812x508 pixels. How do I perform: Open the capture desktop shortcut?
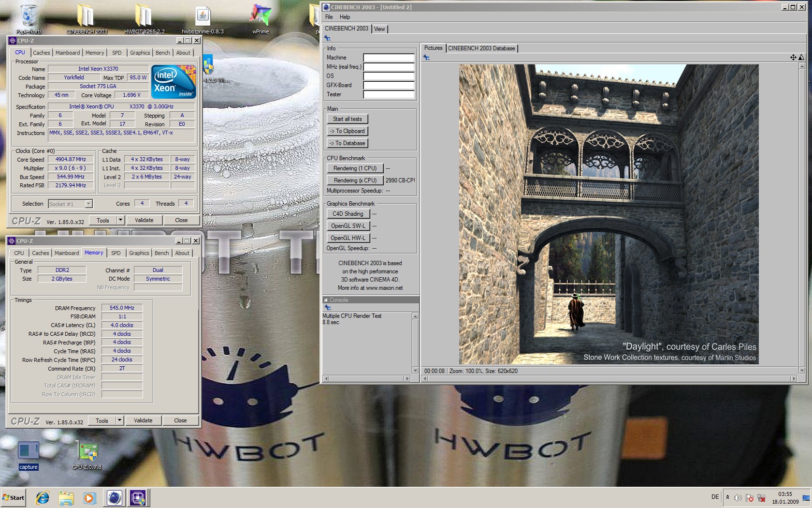[x=29, y=455]
